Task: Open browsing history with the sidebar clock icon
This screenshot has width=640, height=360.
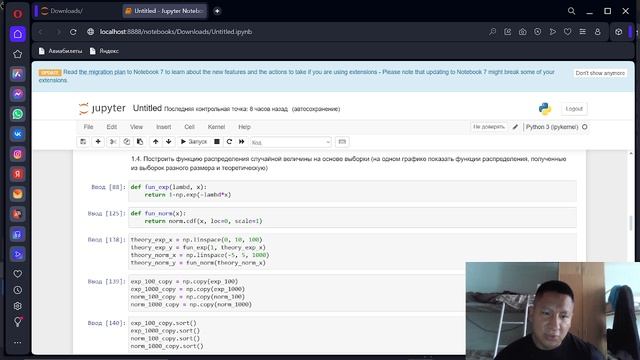Action: tap(18, 290)
